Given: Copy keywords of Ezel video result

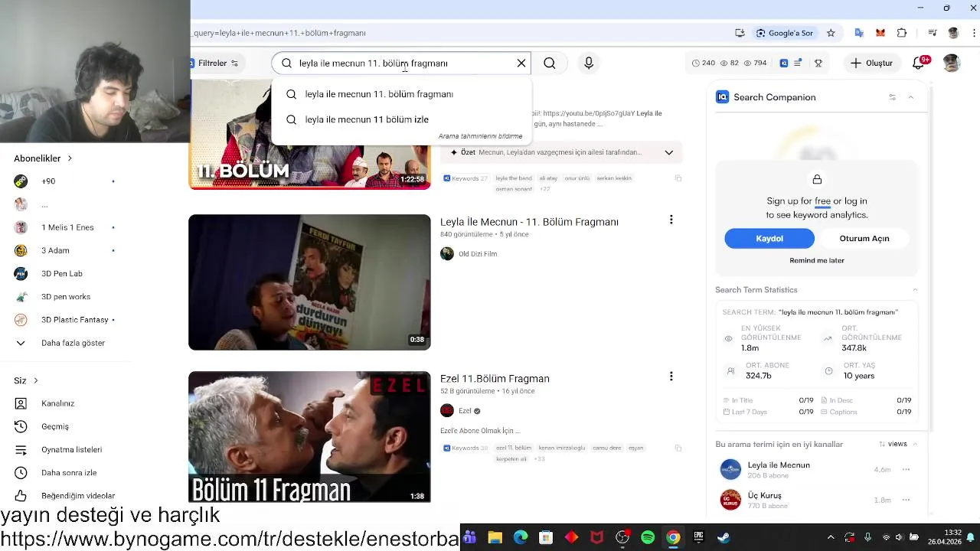Looking at the screenshot, I should point(678,448).
